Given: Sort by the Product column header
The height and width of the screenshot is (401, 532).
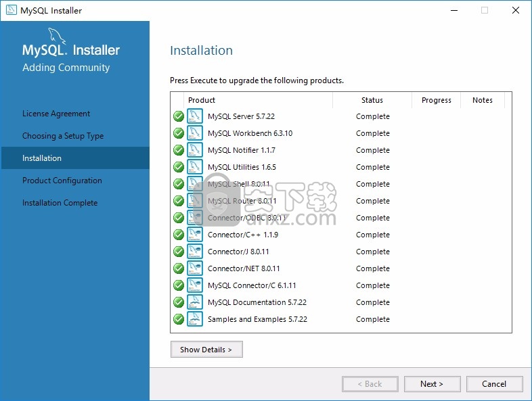Looking at the screenshot, I should 257,100.
